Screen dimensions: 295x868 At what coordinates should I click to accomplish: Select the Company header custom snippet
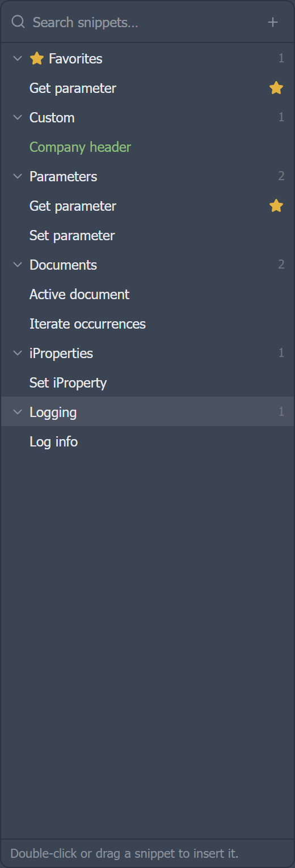coord(147,147)
